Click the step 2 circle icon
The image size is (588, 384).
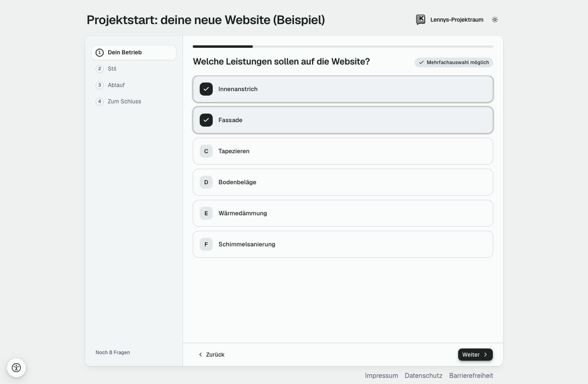100,69
